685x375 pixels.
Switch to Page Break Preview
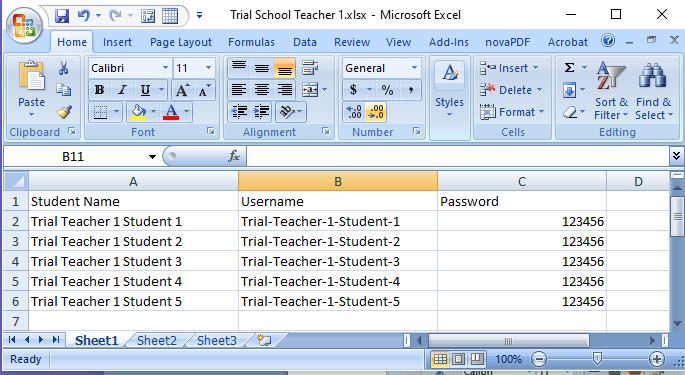pyautogui.click(x=477, y=359)
